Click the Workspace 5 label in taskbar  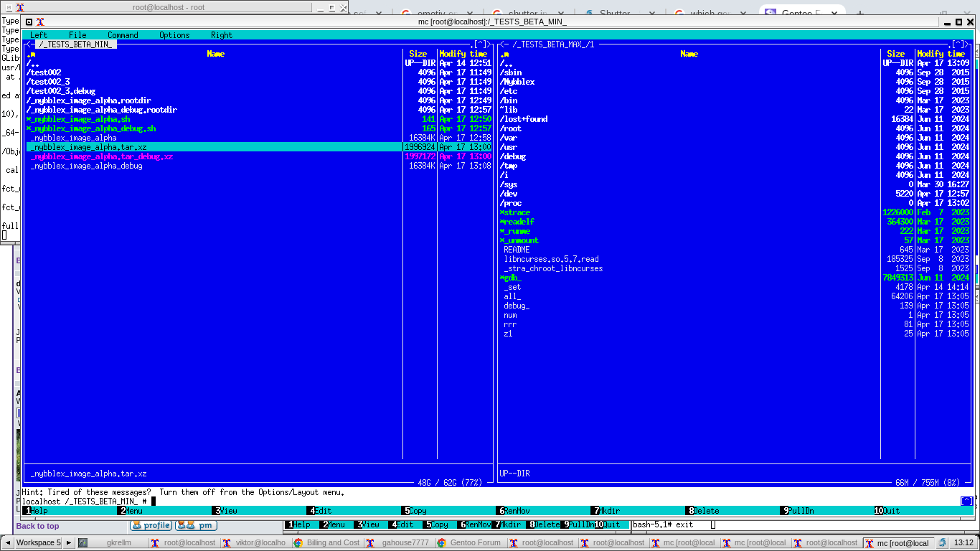coord(39,543)
